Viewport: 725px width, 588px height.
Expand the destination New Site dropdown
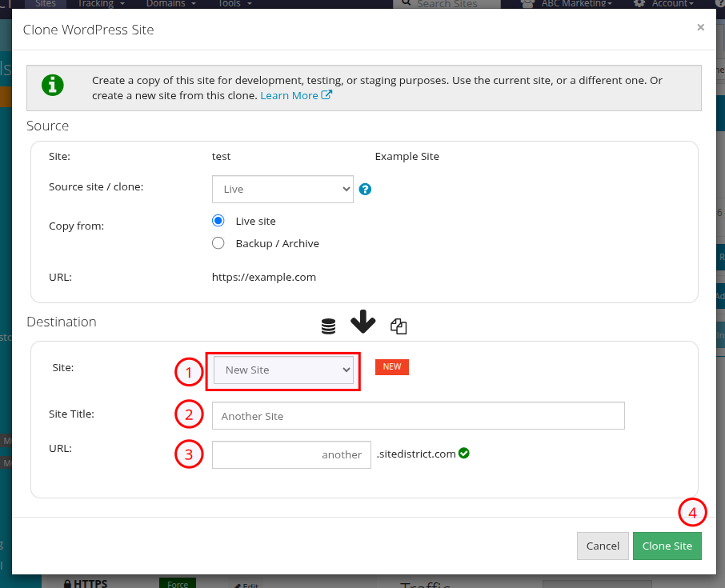(x=283, y=370)
